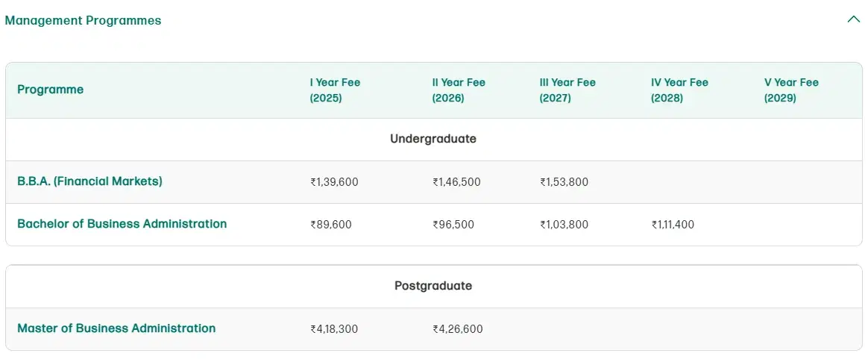Image resolution: width=868 pixels, height=359 pixels.
Task: Select the ₹1,46,500 second year fee
Action: (x=456, y=182)
